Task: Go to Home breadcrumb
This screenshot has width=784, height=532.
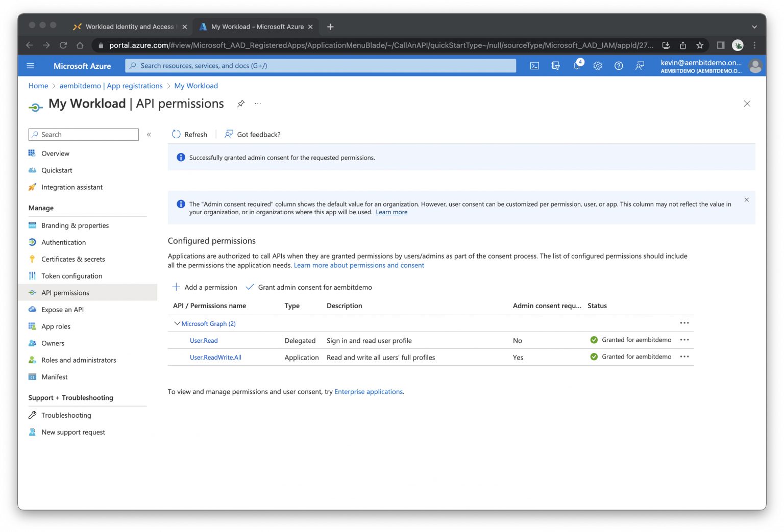Action: (x=38, y=86)
